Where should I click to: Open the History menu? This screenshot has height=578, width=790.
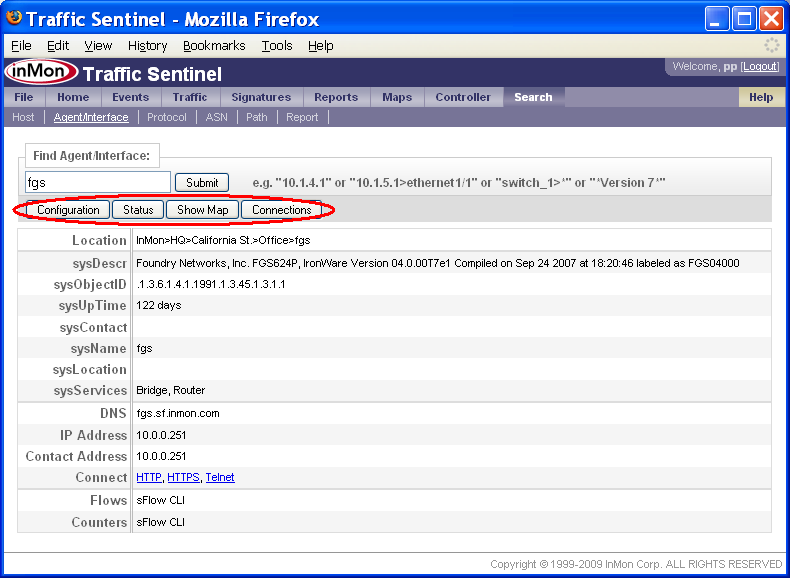(147, 46)
